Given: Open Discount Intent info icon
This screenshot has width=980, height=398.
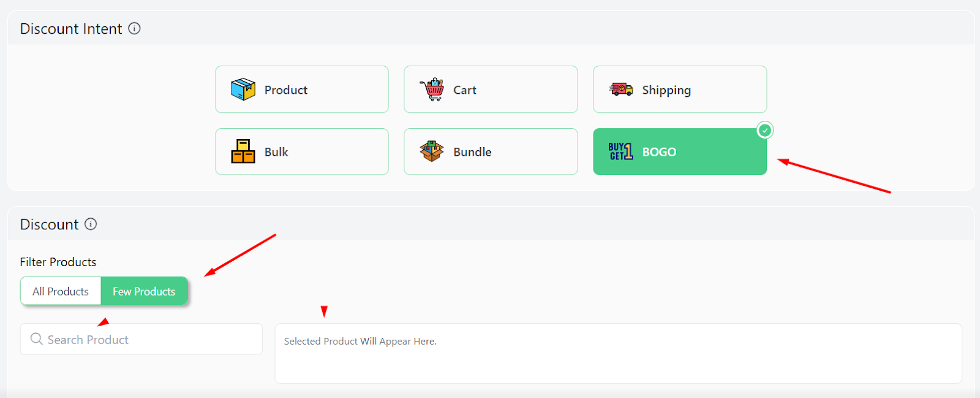Looking at the screenshot, I should click(134, 28).
